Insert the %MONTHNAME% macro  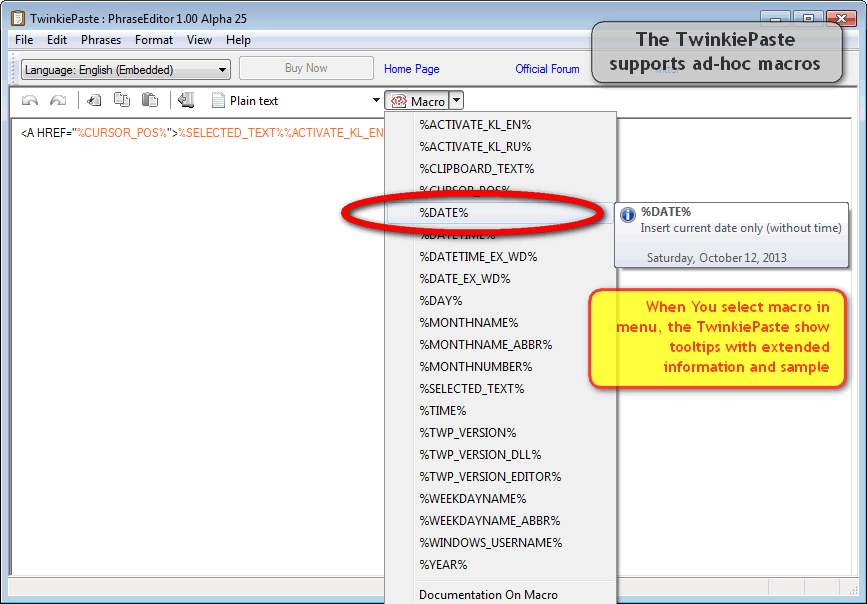coord(500,322)
